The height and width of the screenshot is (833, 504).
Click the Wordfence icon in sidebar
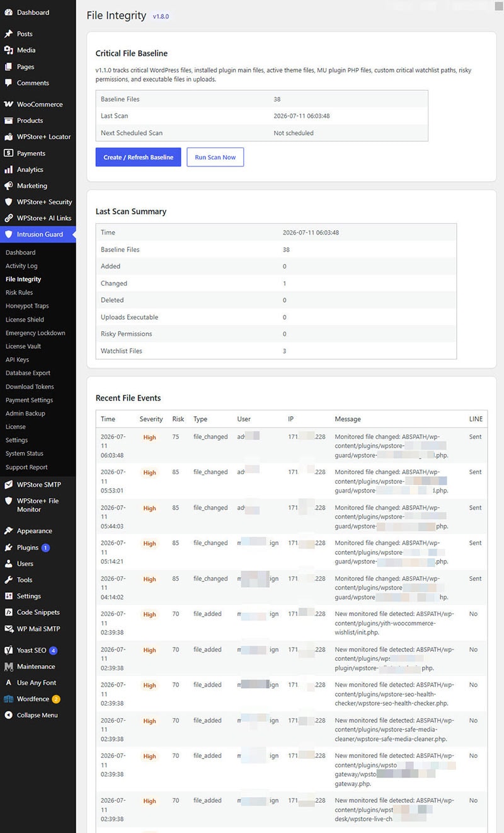pos(8,699)
